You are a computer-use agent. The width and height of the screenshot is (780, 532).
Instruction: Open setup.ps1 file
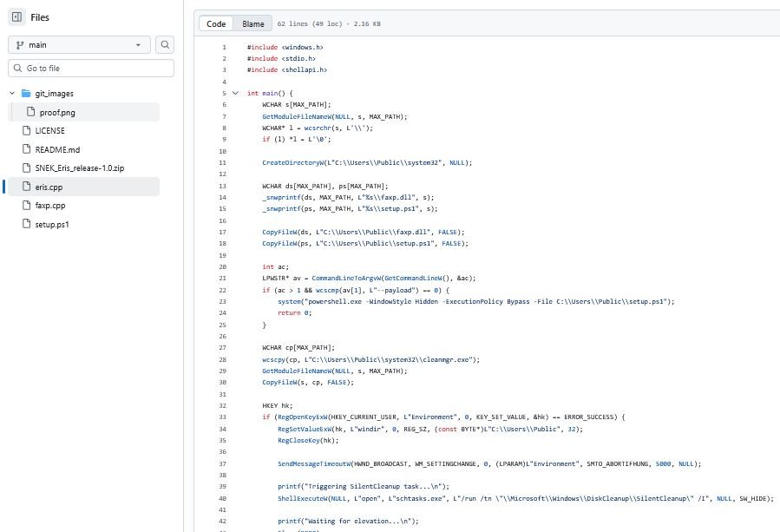pos(52,225)
